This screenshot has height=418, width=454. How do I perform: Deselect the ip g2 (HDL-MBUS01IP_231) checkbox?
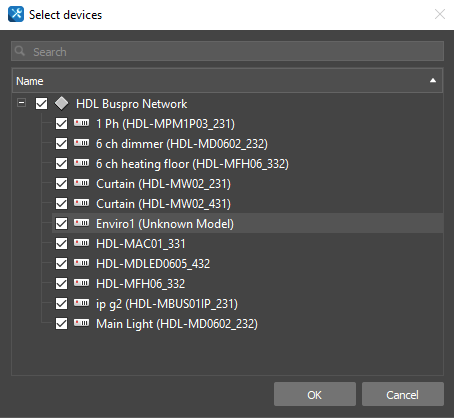click(x=61, y=304)
